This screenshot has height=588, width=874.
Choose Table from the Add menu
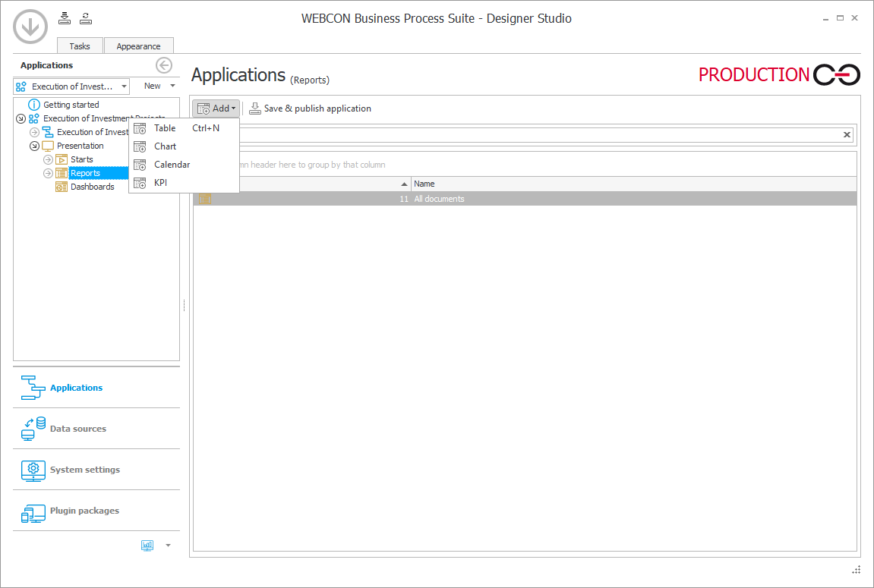184,128
